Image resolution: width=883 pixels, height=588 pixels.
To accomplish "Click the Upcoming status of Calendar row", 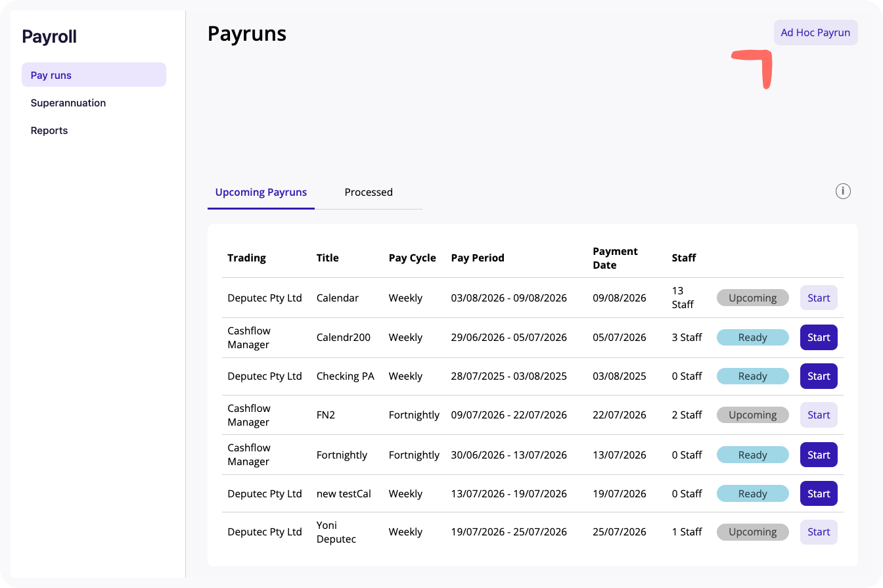I will click(x=752, y=298).
